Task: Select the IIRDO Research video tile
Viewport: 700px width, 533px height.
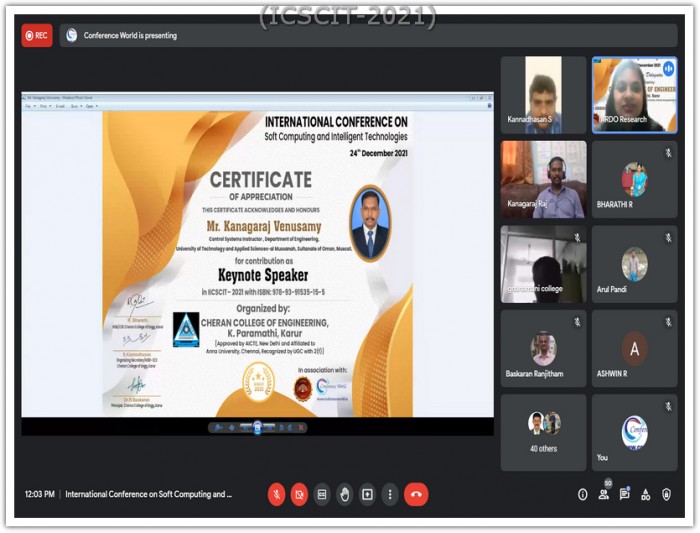Action: (x=634, y=95)
